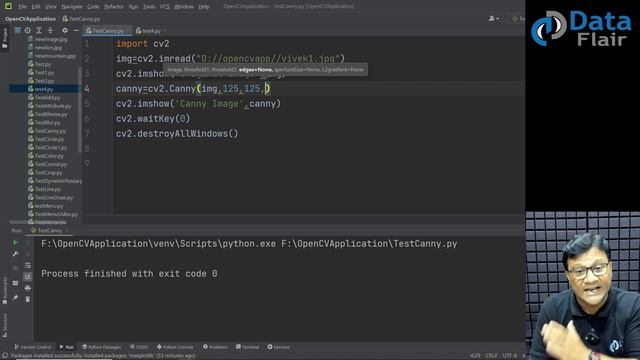Open the View menu
Viewport: 640px width, 360px height.
click(x=51, y=7)
